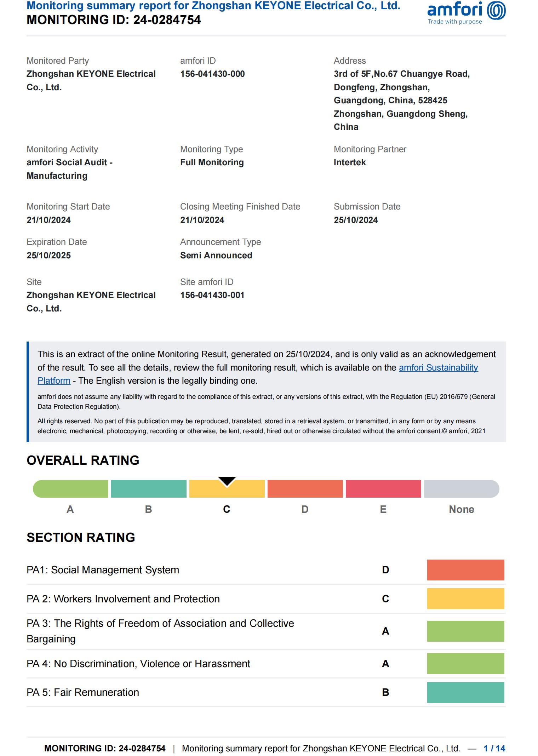Click the amfori ID value 156-041430-000

coord(212,74)
